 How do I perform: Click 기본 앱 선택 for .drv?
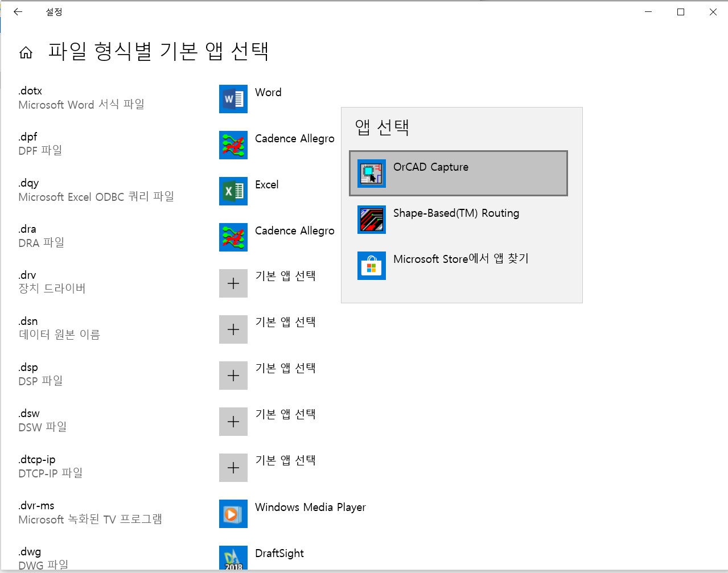click(286, 276)
